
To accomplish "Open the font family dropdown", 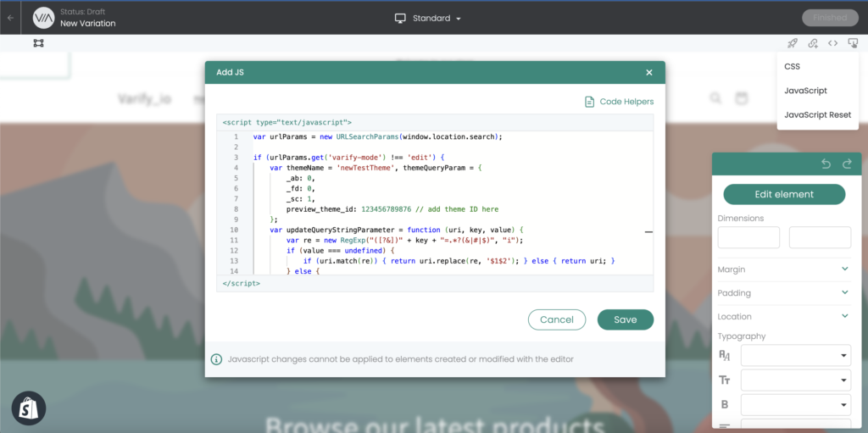I will tap(795, 356).
